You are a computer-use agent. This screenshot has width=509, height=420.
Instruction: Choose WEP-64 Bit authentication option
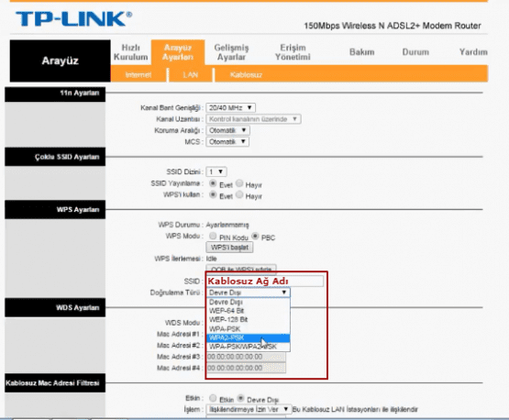(249, 311)
